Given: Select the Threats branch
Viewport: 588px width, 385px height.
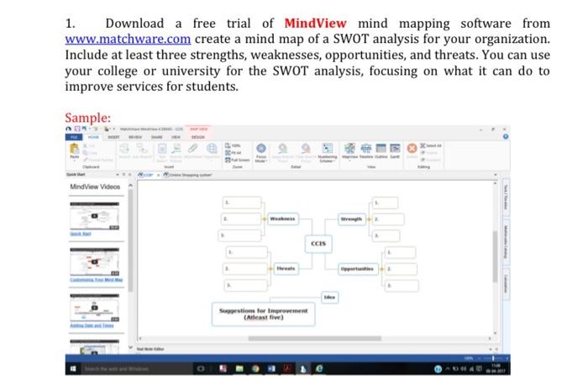Looking at the screenshot, I should pyautogui.click(x=286, y=269).
